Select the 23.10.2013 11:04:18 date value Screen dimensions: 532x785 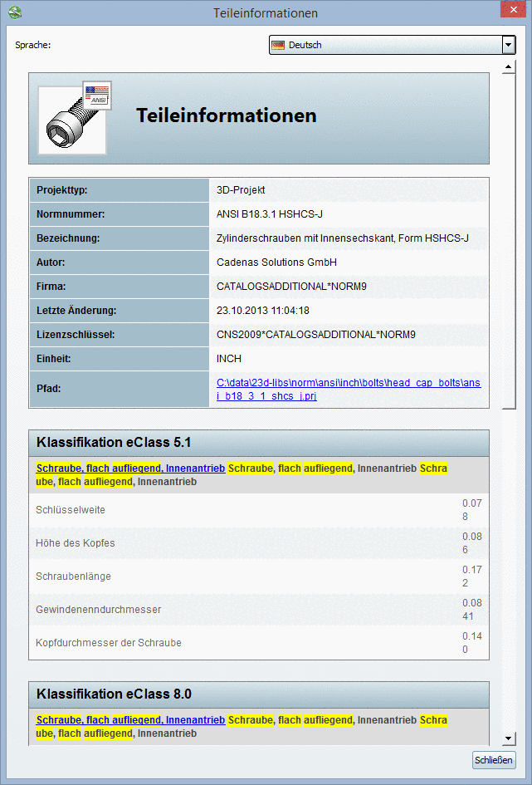tap(263, 311)
